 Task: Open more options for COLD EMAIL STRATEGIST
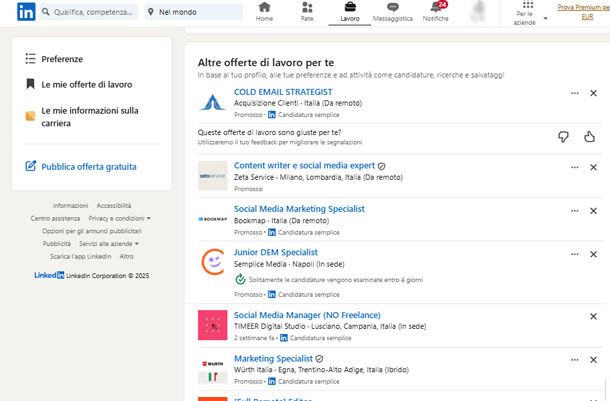tap(575, 93)
